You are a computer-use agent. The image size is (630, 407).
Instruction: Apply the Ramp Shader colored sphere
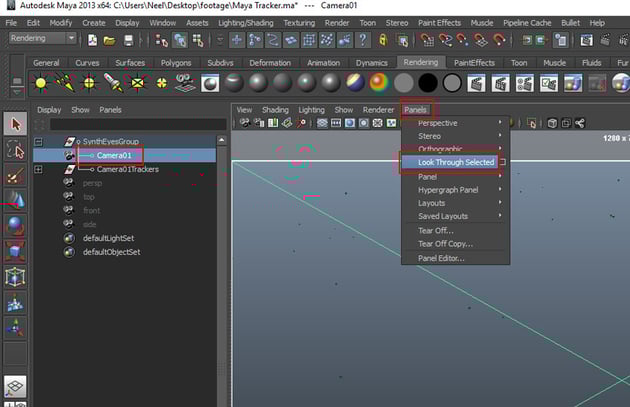379,83
